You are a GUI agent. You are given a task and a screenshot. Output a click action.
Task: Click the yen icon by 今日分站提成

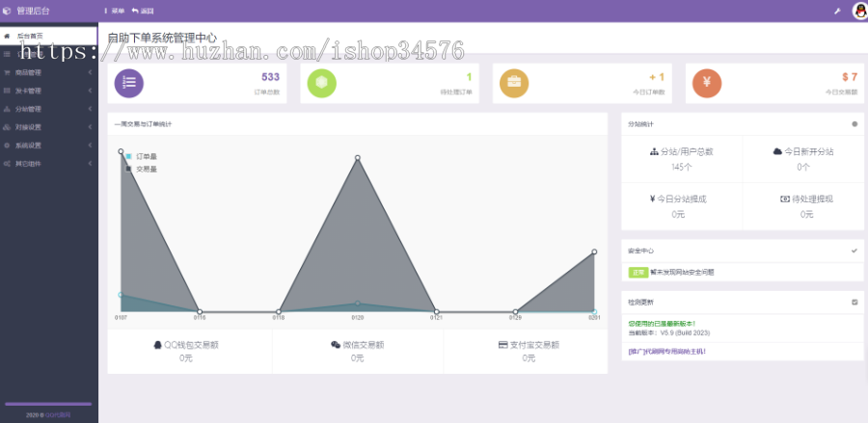tap(653, 199)
